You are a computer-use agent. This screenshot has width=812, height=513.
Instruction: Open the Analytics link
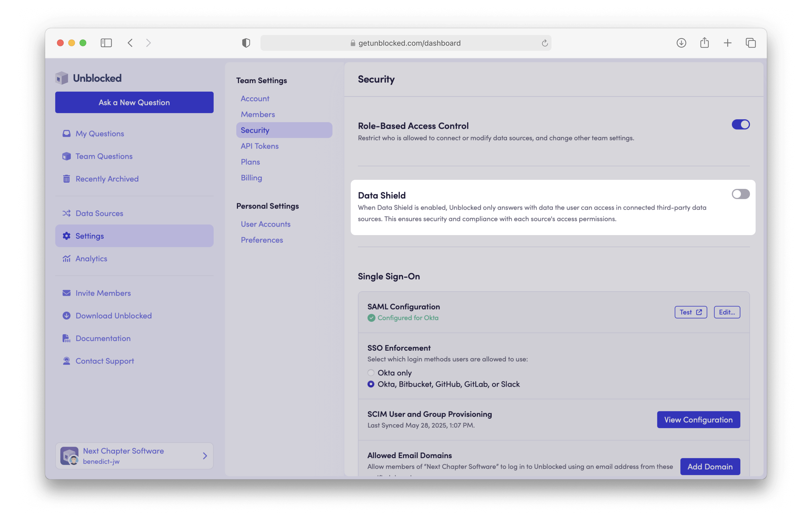pos(91,258)
